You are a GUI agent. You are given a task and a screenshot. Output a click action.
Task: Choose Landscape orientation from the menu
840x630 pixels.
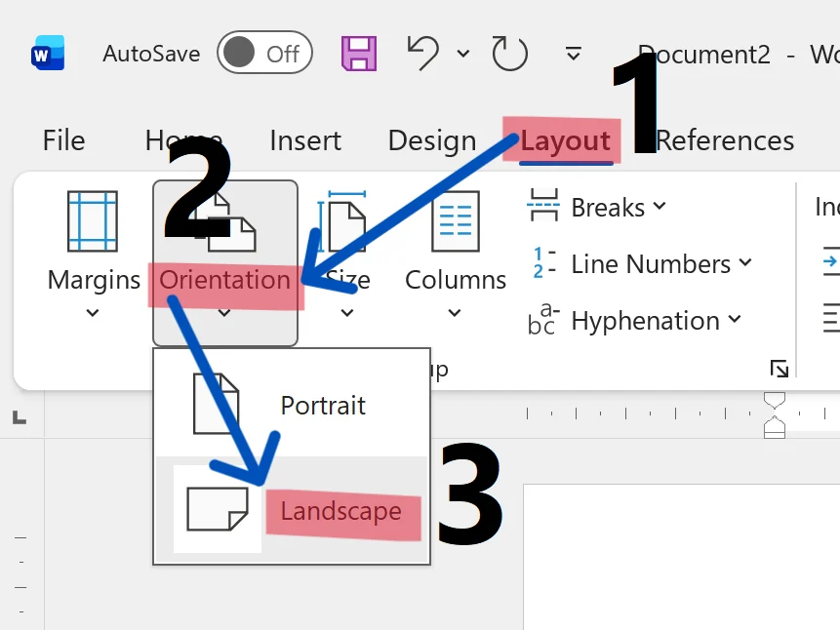292,509
